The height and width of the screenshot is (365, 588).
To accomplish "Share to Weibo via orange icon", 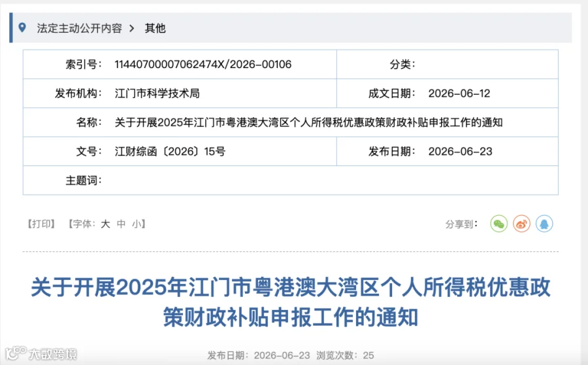I will click(x=521, y=224).
